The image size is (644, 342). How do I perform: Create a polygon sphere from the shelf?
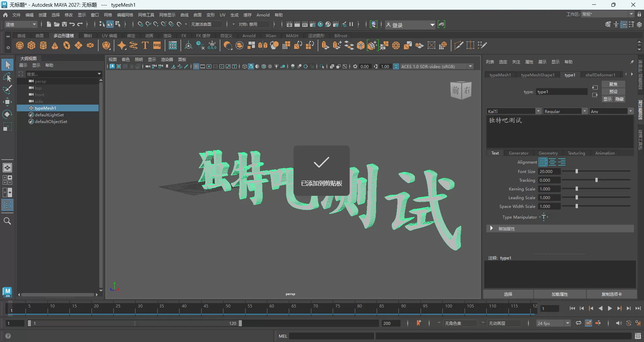[19, 45]
